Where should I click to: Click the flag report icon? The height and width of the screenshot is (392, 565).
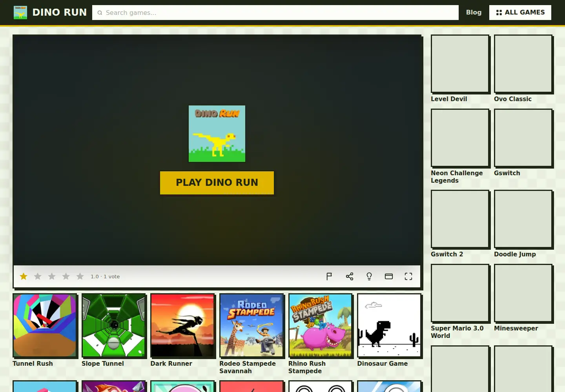point(329,276)
